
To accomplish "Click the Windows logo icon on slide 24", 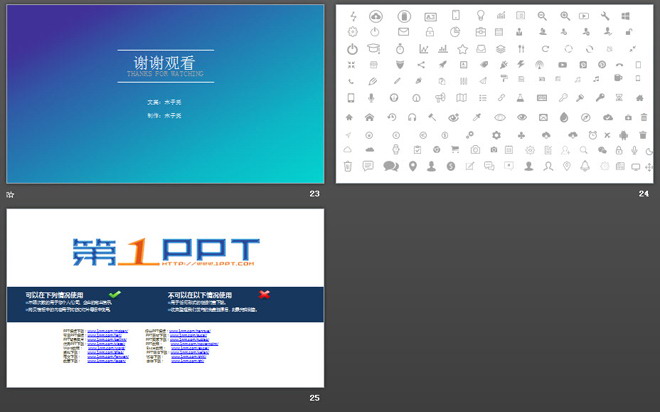I will pyautogui.click(x=625, y=16).
